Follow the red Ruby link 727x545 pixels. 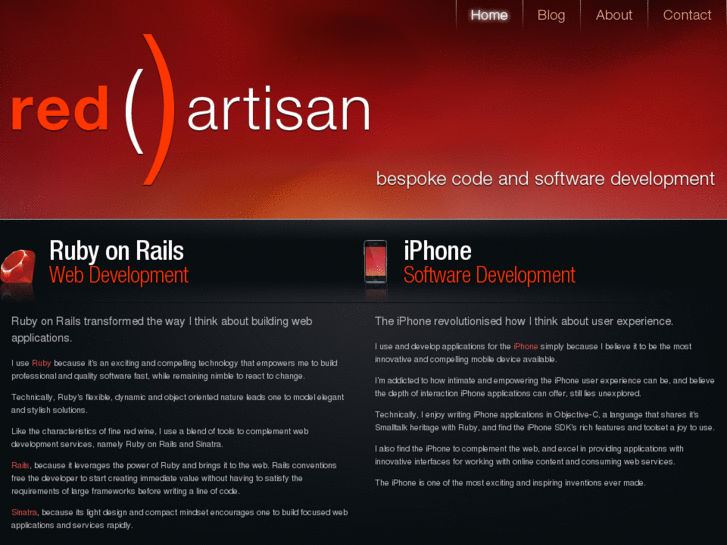coord(41,363)
